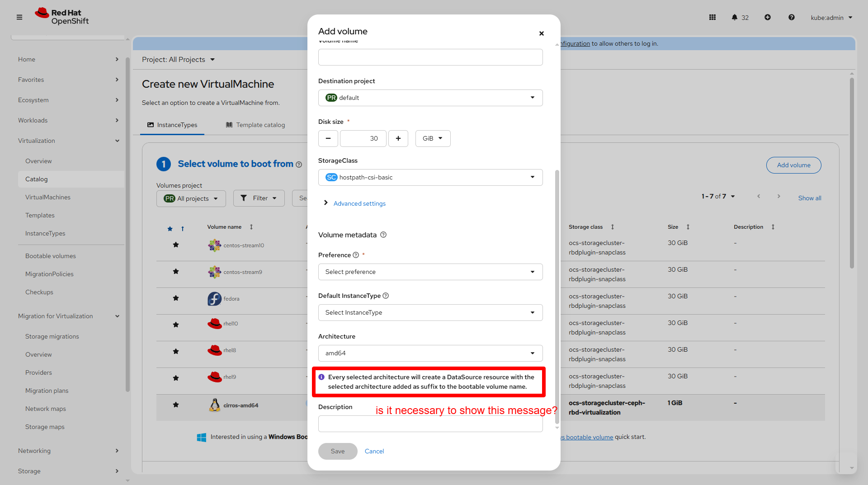Go to next page of volumes
This screenshot has width=868, height=485.
[778, 196]
